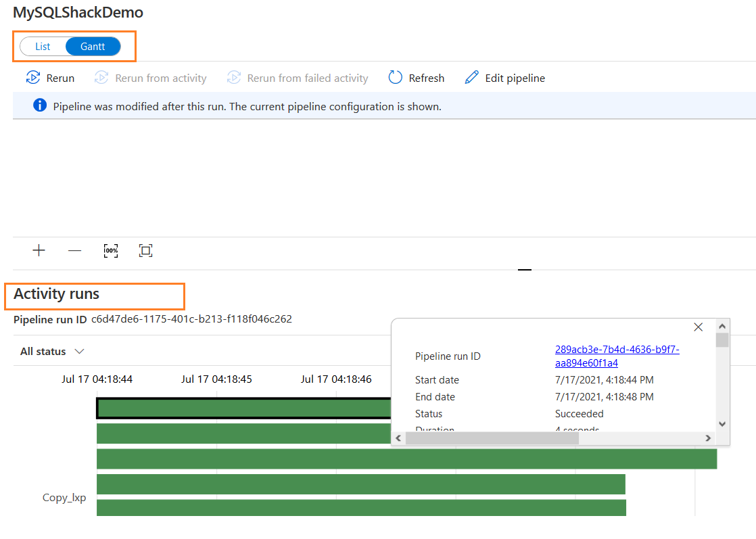Click the Activity runs heading
The width and height of the screenshot is (756, 539).
[x=56, y=294]
